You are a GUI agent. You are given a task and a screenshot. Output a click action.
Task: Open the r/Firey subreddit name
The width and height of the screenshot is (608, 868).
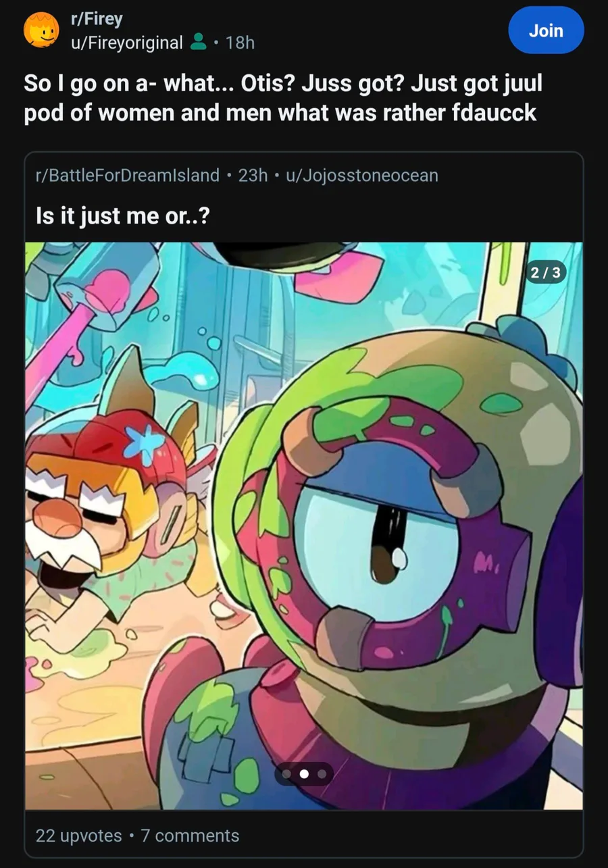(97, 19)
